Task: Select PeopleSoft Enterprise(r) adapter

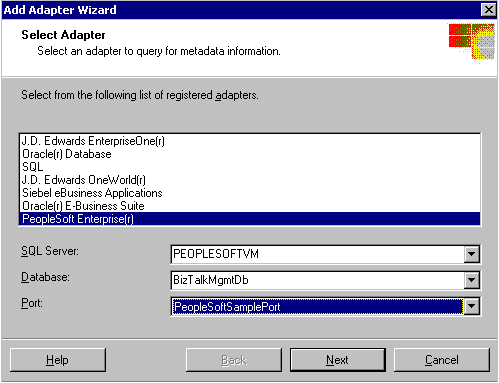Action: click(x=250, y=219)
